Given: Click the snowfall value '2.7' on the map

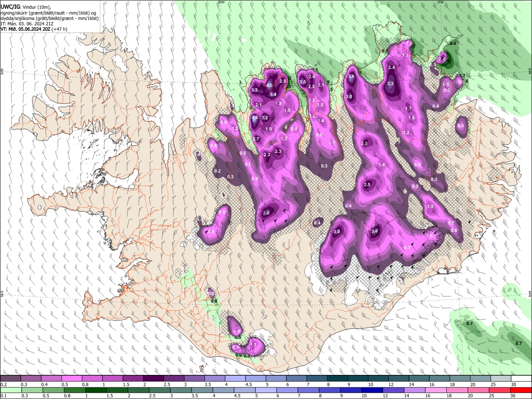Looking at the screenshot, I should pyautogui.click(x=256, y=139).
